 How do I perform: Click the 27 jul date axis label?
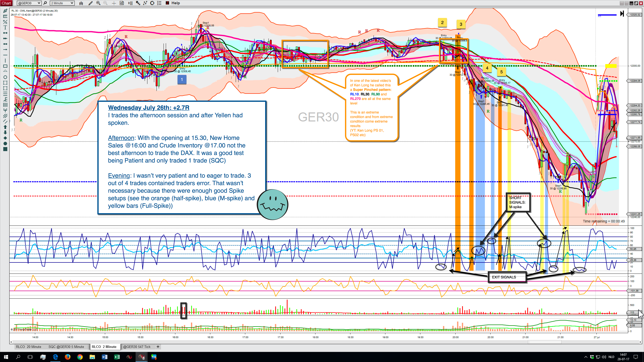597,337
